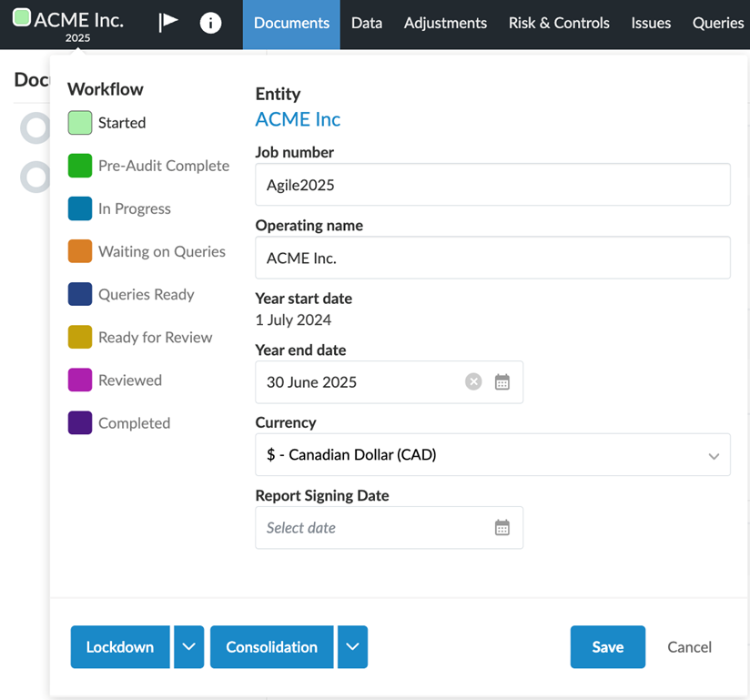Switch to the Issues tab
750x700 pixels.
pos(651,25)
